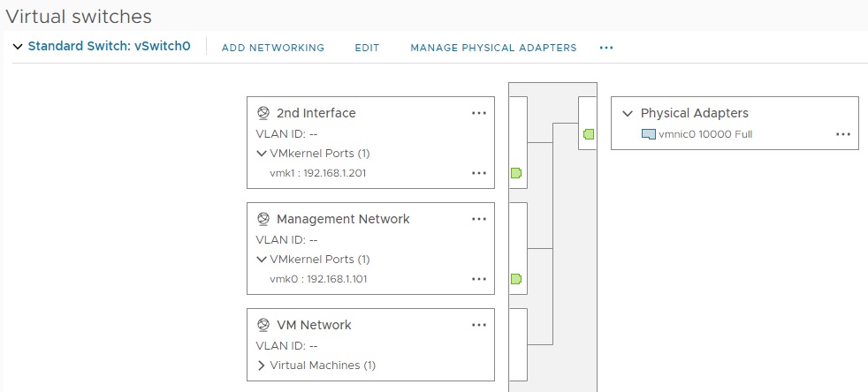
Task: Expand Virtual Machines under VM Network
Action: click(x=262, y=366)
